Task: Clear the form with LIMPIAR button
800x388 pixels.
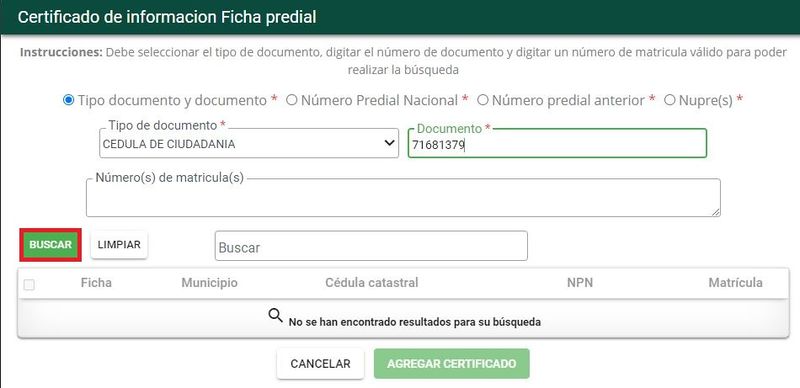Action: click(119, 245)
